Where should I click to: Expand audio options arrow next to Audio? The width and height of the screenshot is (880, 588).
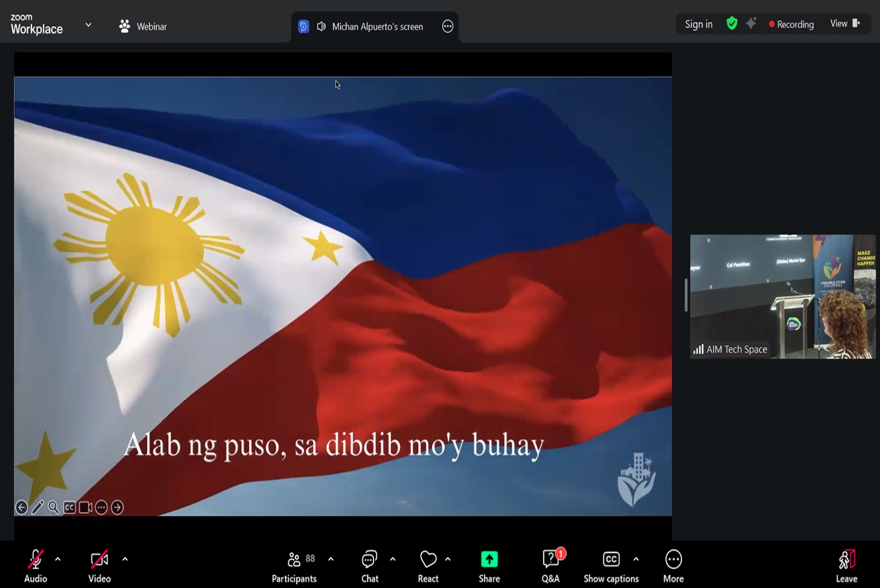pos(57,559)
